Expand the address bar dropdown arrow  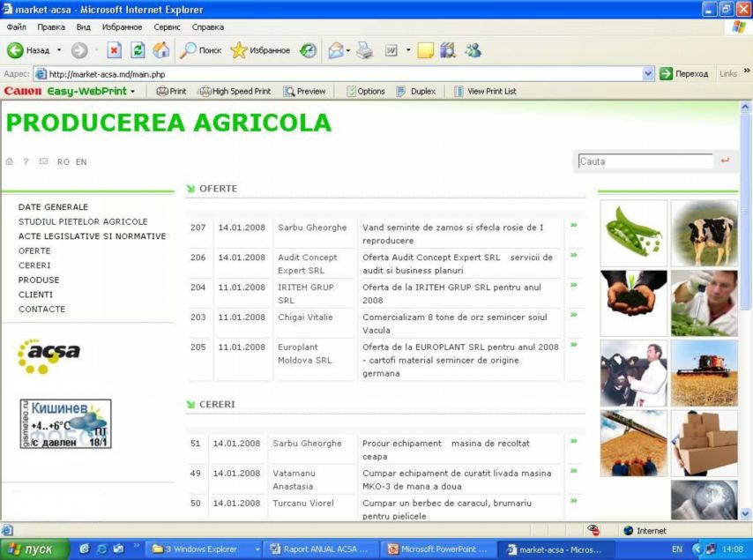648,74
